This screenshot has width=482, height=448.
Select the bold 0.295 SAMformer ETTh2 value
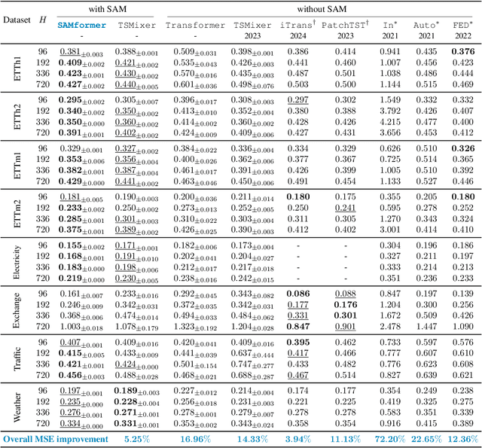coord(81,100)
